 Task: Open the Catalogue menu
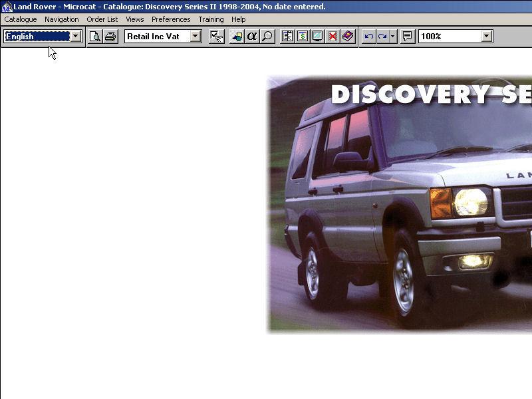point(21,19)
